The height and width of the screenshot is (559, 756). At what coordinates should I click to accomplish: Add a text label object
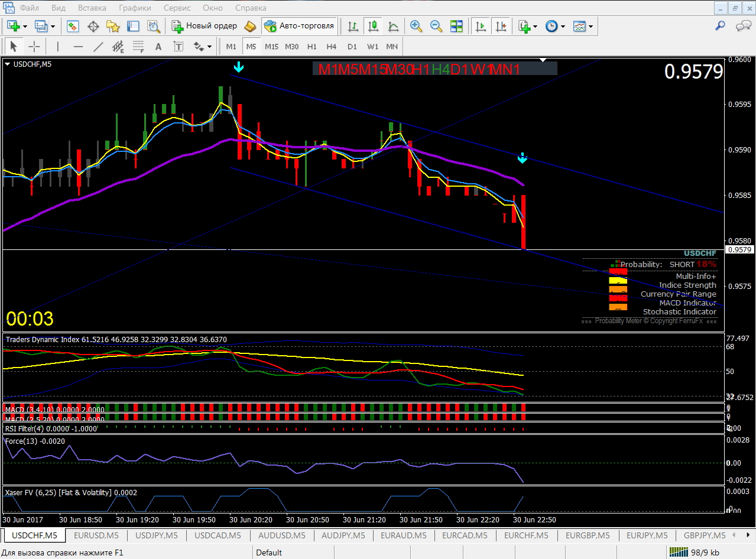179,47
